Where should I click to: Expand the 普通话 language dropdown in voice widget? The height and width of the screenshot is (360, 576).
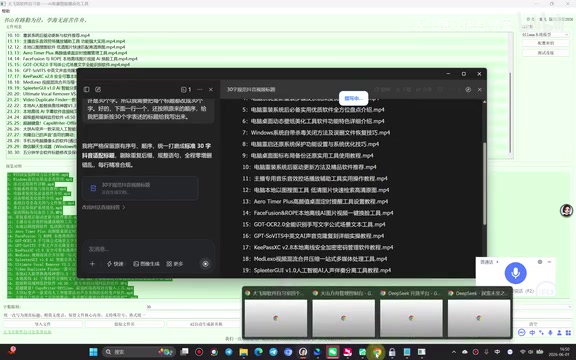click(489, 262)
